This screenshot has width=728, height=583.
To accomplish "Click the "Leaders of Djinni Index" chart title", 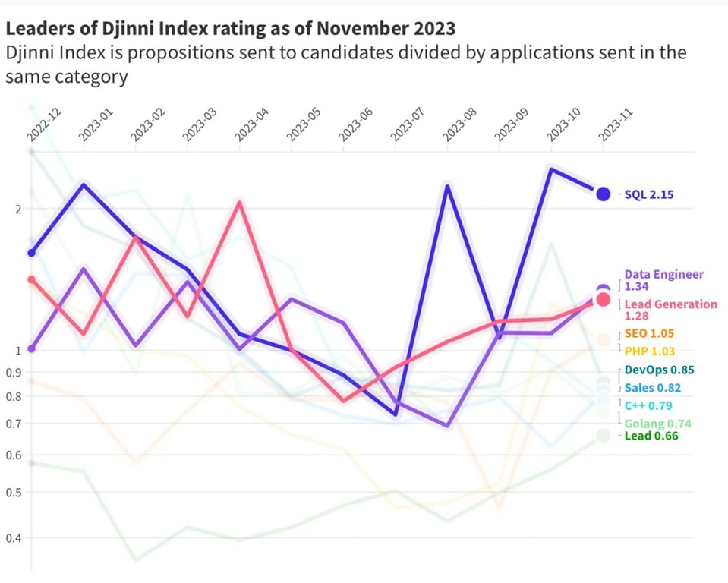I will pos(231,29).
